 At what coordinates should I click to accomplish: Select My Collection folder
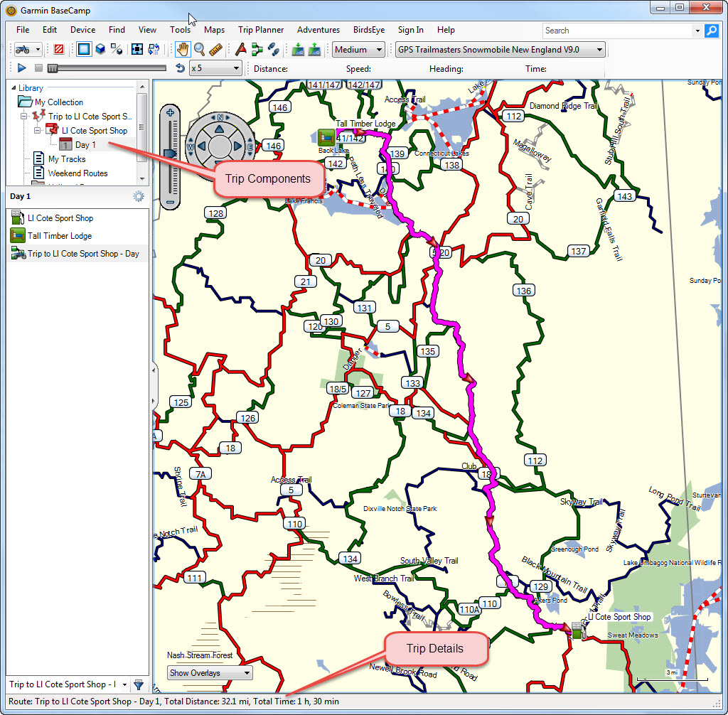pyautogui.click(x=58, y=102)
